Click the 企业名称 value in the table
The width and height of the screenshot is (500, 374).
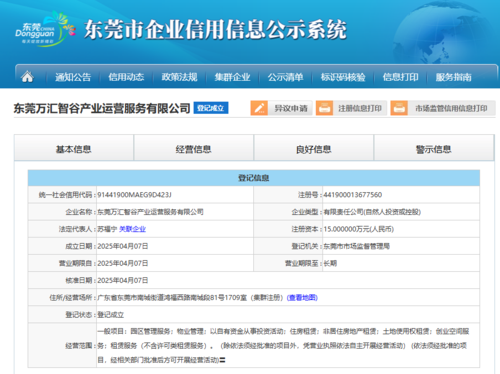pos(150,212)
